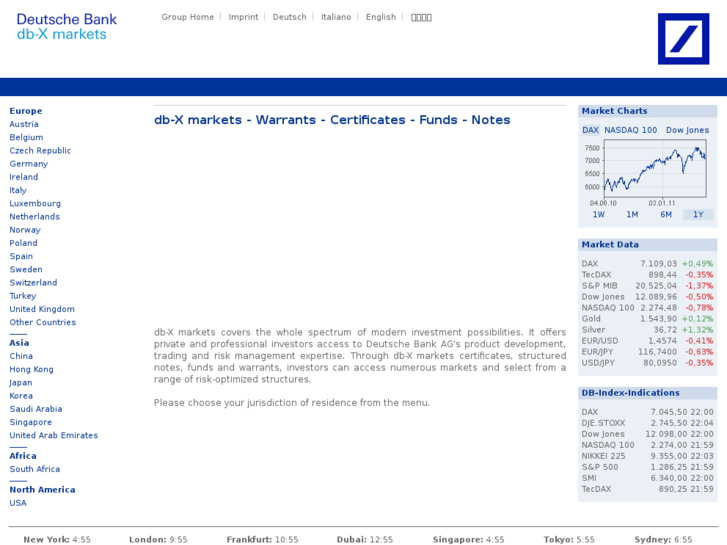Click the Gold price row
The image size is (727, 545).
click(x=647, y=319)
